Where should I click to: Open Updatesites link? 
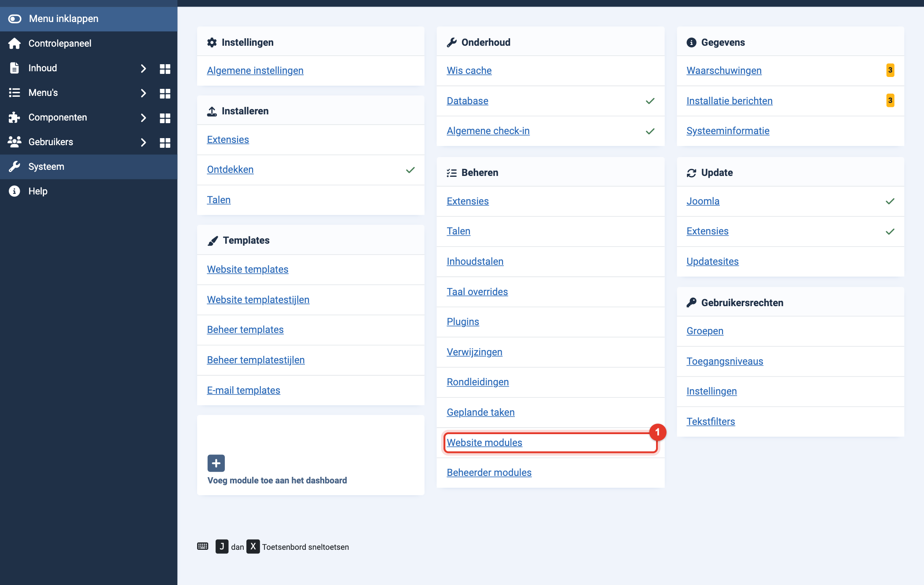[x=712, y=261]
